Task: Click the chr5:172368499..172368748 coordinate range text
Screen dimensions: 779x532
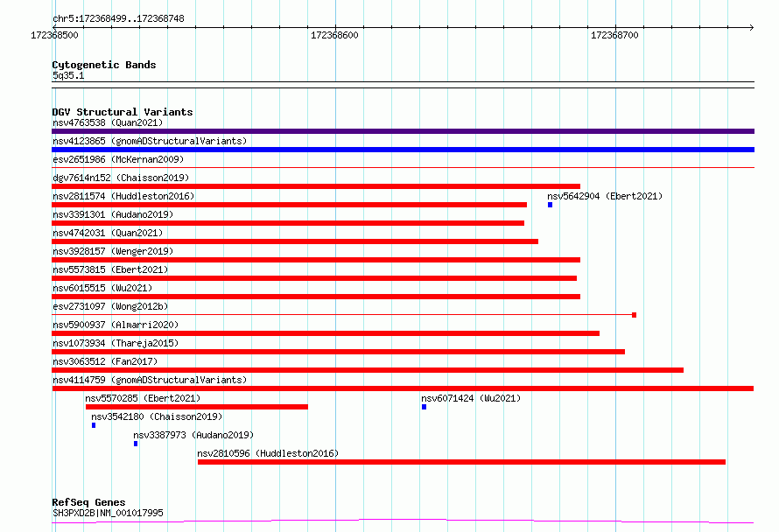Action: coord(118,18)
